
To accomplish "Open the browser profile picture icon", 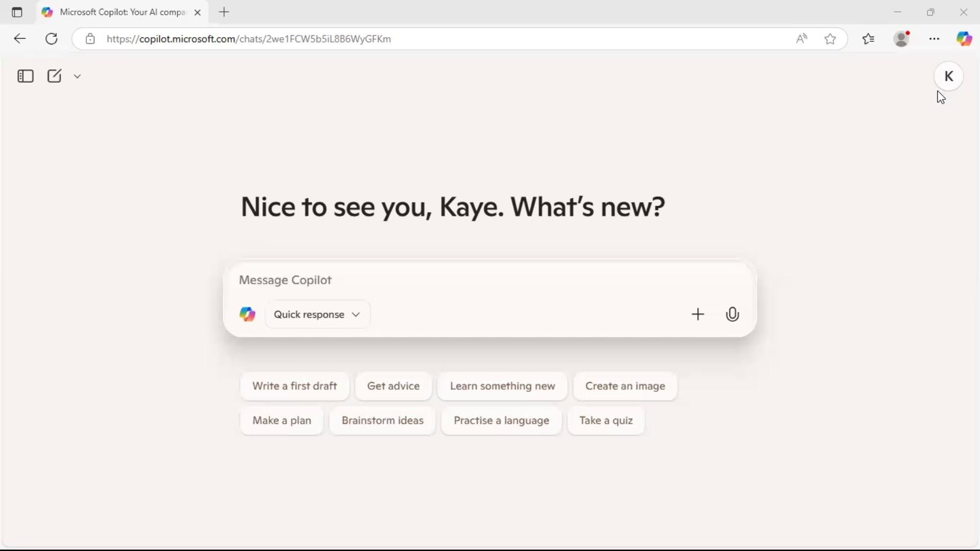I will pos(902,39).
